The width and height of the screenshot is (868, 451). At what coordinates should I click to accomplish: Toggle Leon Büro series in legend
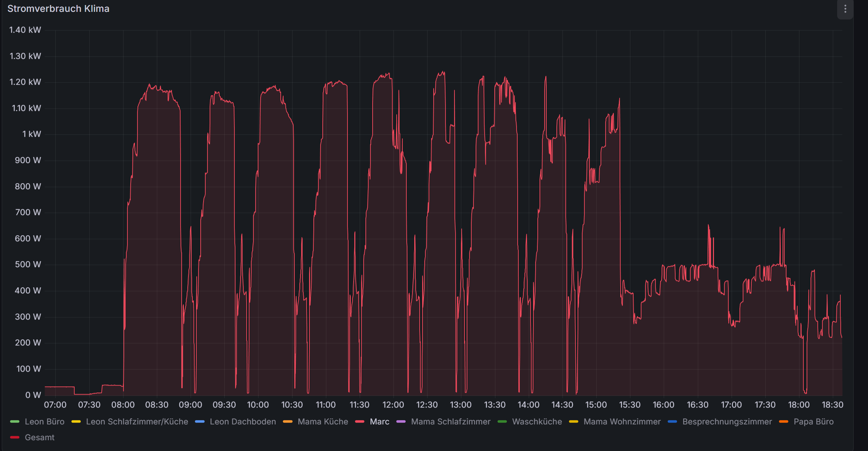coord(45,422)
